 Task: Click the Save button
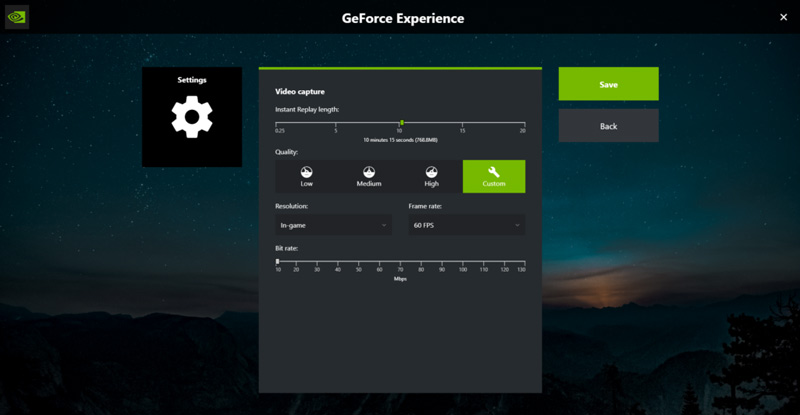[609, 84]
